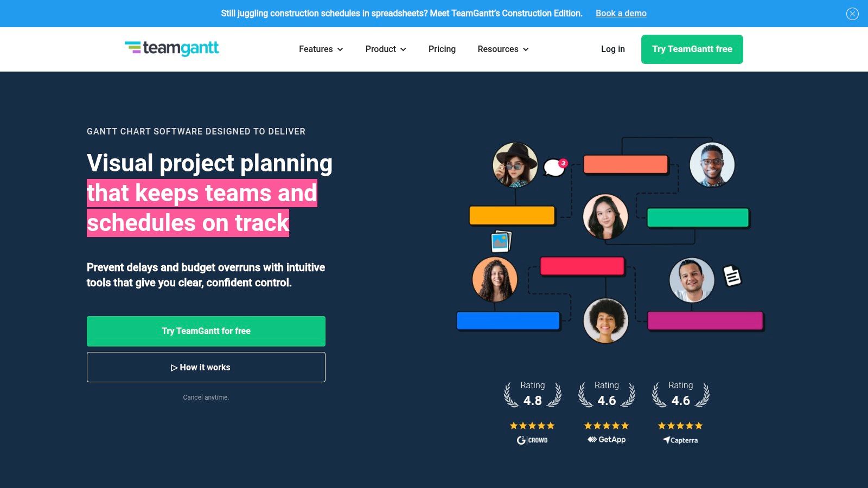The image size is (868, 488).
Task: Click the Log in link
Action: [x=612, y=49]
